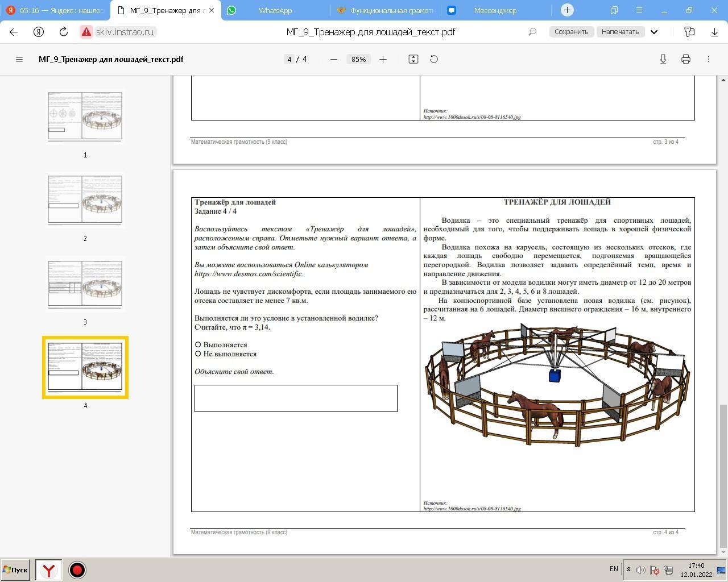
Task: Edit the page number field
Action: [289, 59]
